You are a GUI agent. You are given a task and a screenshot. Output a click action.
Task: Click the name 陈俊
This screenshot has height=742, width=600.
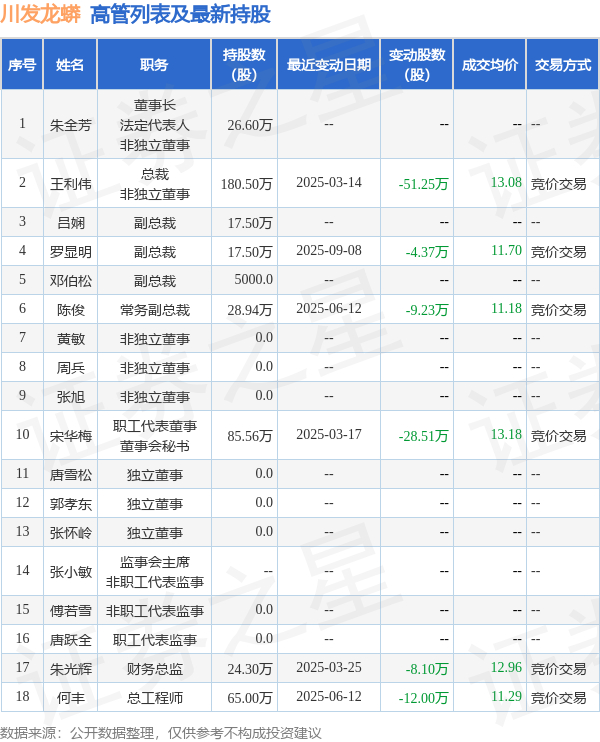click(71, 310)
